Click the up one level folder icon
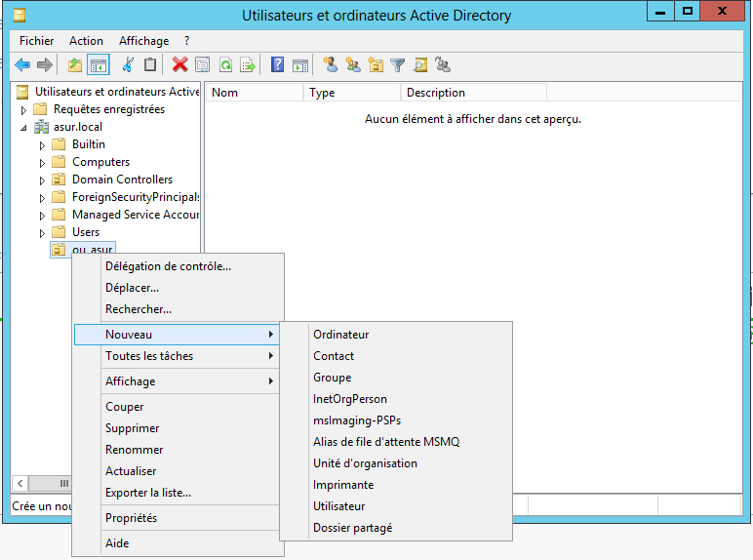Screen dimensions: 753x560 (x=74, y=64)
